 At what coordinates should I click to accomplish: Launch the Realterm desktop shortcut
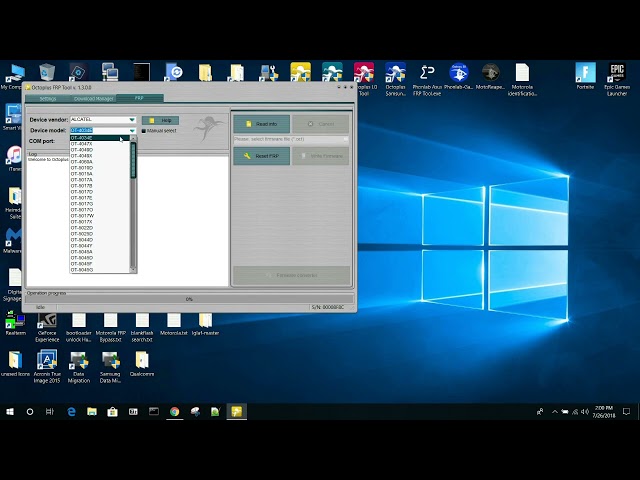pyautogui.click(x=16, y=323)
